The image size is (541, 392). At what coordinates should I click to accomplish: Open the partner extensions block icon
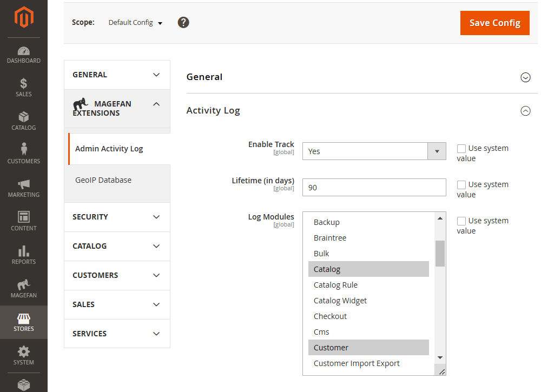[x=24, y=384]
